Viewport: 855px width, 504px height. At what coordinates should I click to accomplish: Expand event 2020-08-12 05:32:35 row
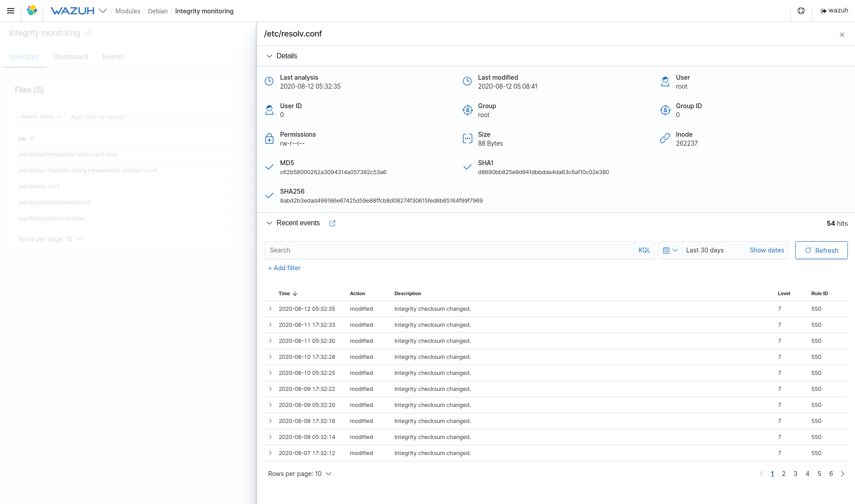pos(270,309)
